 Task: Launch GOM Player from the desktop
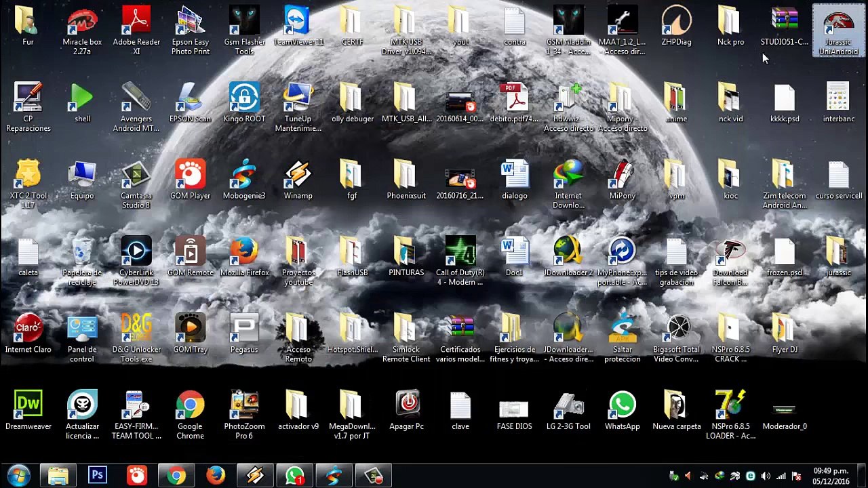coord(191,180)
